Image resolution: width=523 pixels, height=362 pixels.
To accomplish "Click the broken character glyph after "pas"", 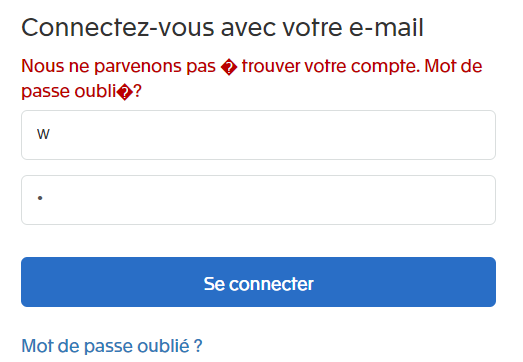I will [229, 67].
